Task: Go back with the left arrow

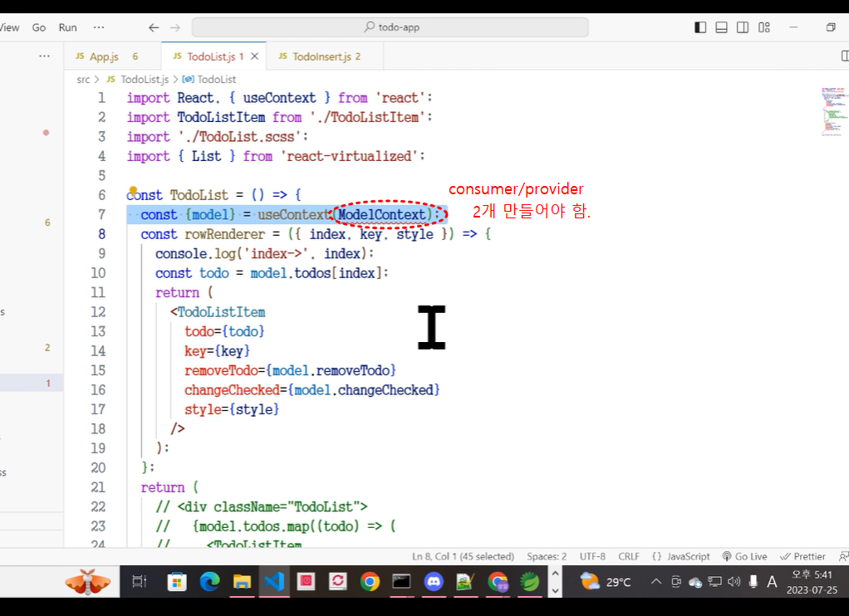Action: click(x=154, y=27)
